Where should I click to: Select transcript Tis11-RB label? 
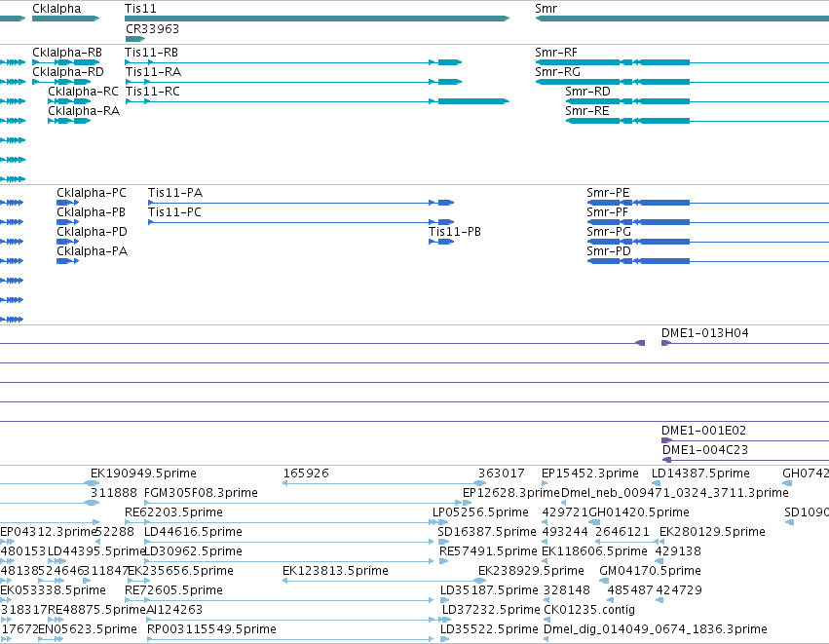151,53
